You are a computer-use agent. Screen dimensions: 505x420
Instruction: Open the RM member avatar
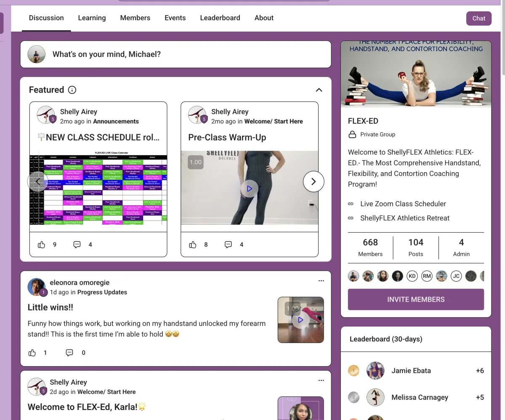click(x=427, y=276)
